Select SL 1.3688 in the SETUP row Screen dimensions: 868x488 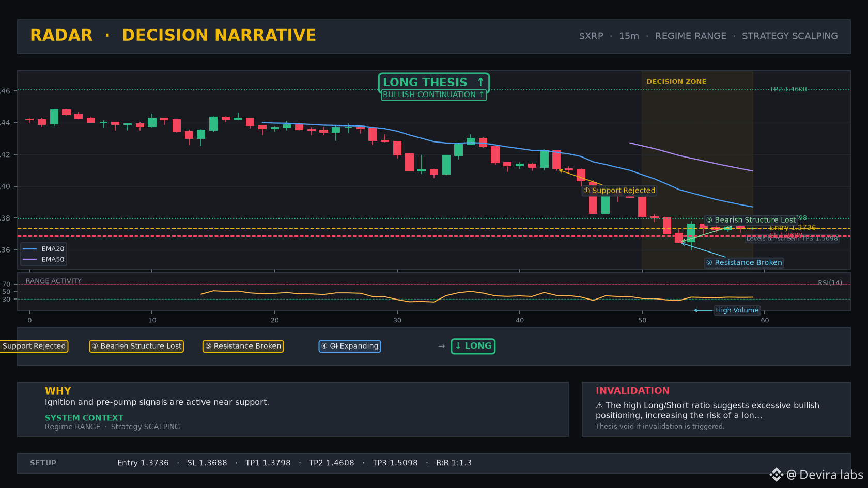pyautogui.click(x=207, y=463)
